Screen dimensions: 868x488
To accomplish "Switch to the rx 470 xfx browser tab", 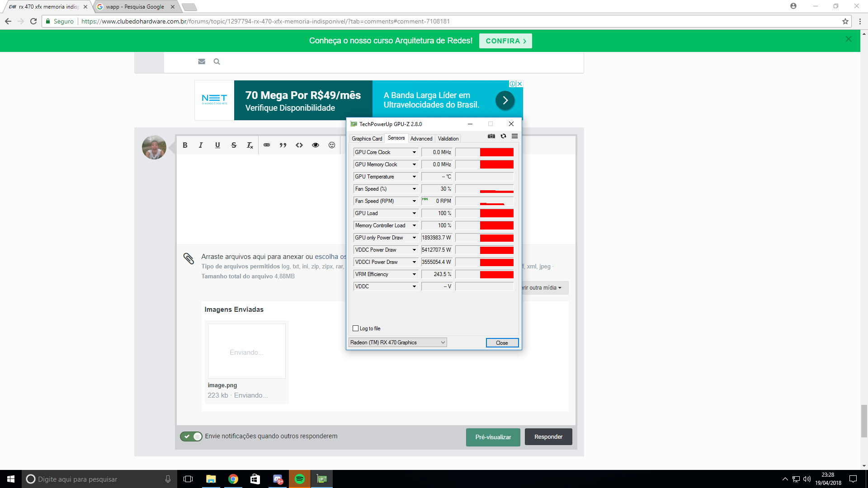I will [x=47, y=7].
